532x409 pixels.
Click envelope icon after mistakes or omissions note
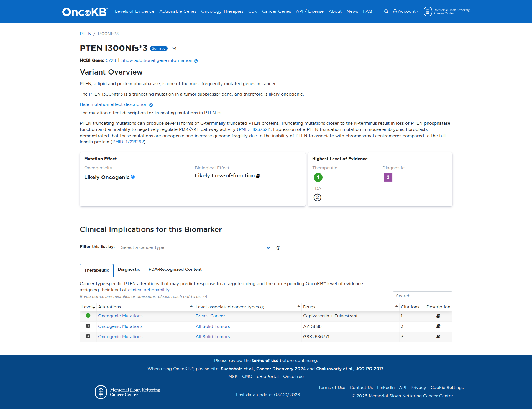(205, 296)
